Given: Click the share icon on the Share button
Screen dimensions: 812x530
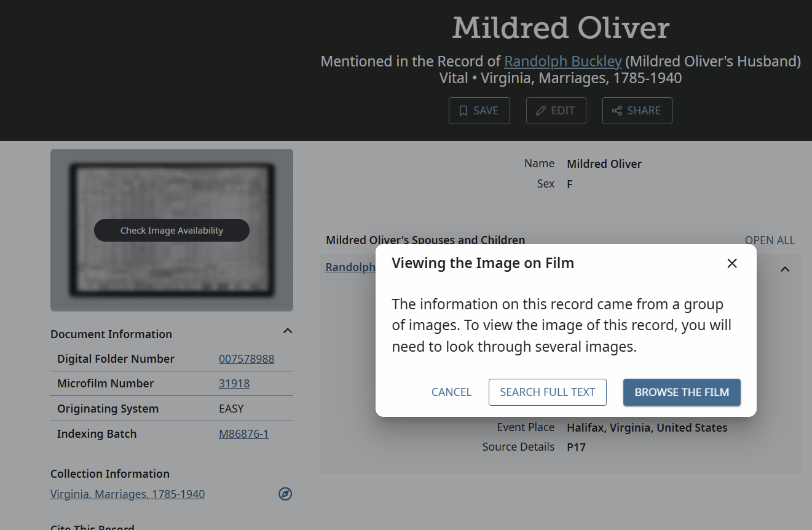Looking at the screenshot, I should tap(617, 111).
